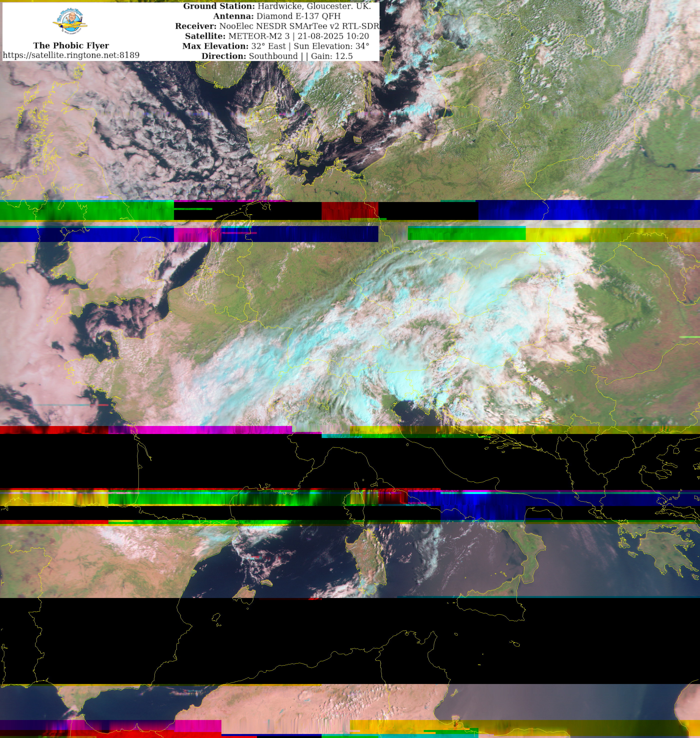700x738 pixels.
Task: Select the Satellite METEOR-M2 3 line
Action: coord(276,36)
